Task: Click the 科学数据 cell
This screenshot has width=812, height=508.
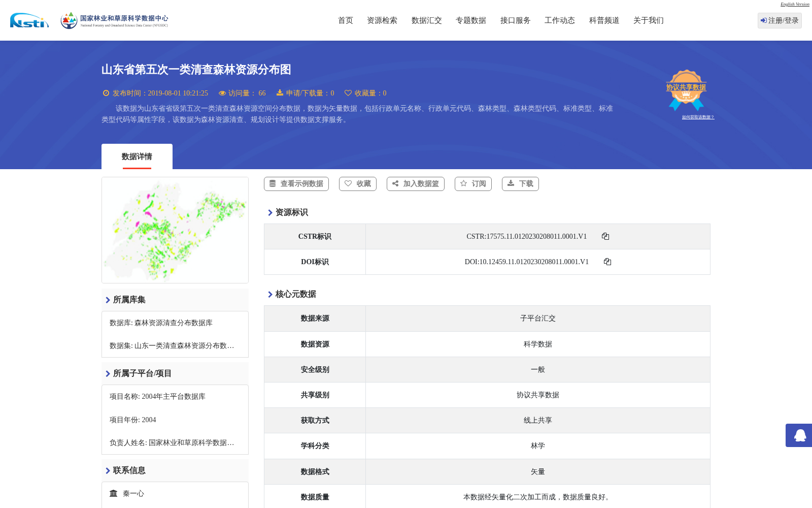Action: coord(538,344)
